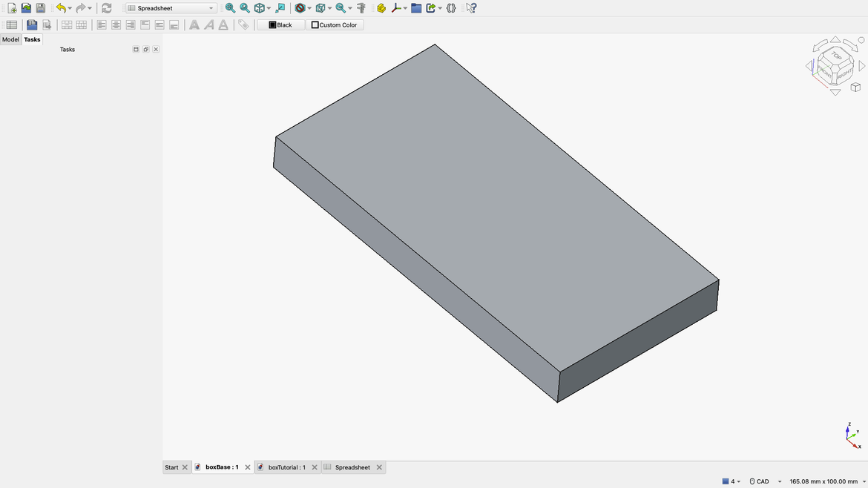Click the Import spreadsheet icon
Image resolution: width=868 pixels, height=488 pixels.
[x=32, y=24]
